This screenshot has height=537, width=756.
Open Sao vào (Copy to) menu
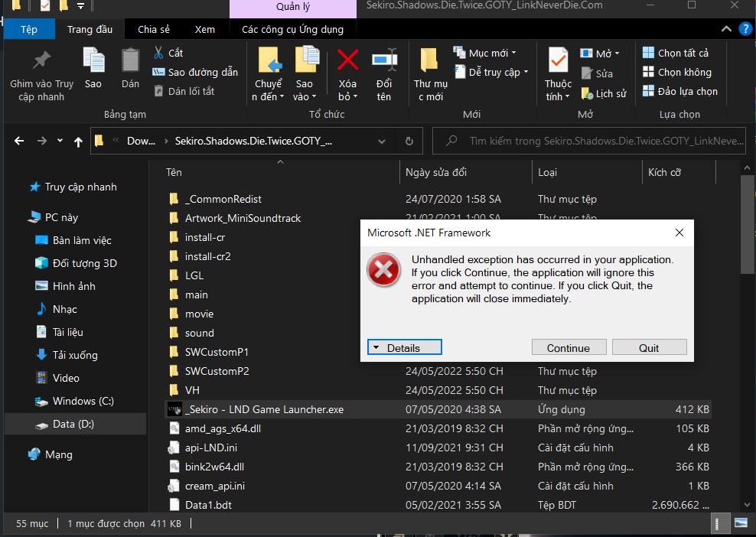tap(305, 75)
